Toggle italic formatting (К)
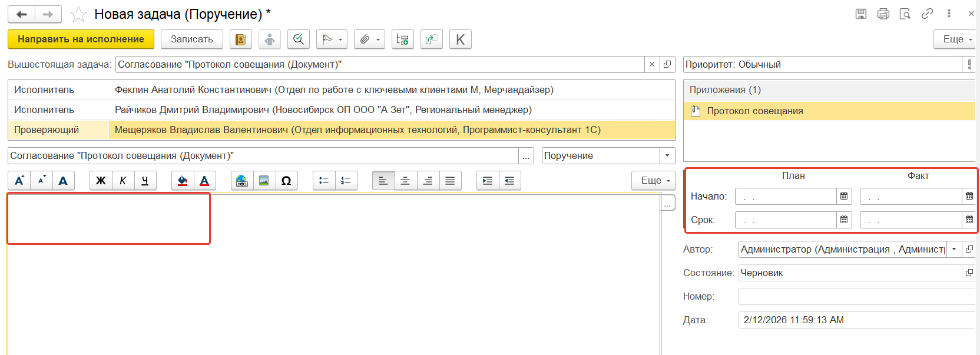This screenshot has height=355, width=980. 122,181
